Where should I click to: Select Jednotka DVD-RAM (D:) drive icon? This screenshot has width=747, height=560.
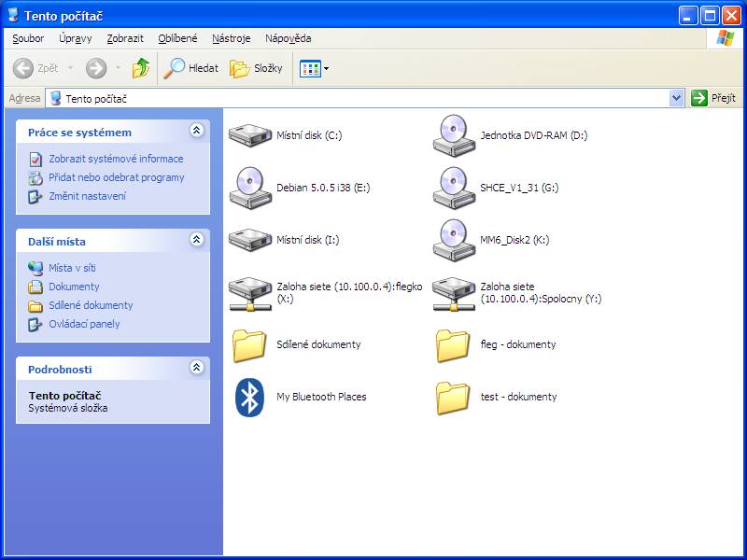pos(454,135)
